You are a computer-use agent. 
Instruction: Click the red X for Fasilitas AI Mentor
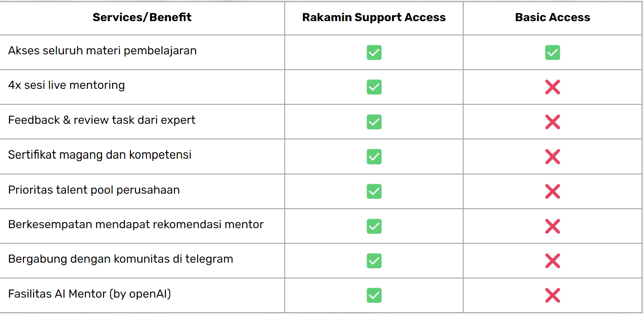tap(552, 295)
